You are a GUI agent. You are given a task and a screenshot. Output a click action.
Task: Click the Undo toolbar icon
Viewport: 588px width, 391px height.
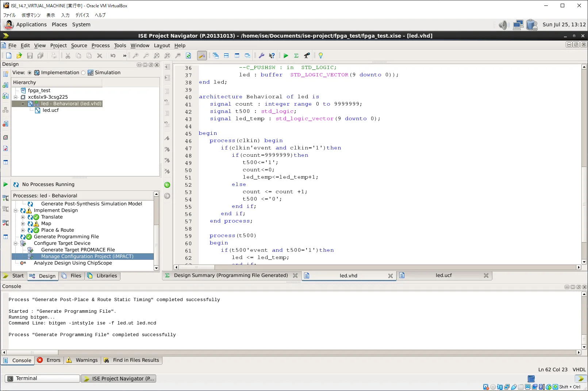[x=113, y=56]
